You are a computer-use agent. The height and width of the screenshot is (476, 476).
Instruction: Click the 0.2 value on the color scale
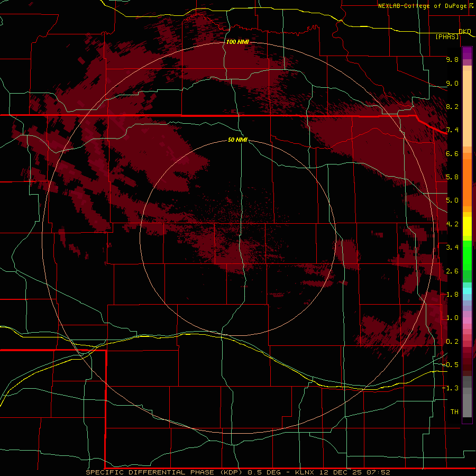click(452, 342)
